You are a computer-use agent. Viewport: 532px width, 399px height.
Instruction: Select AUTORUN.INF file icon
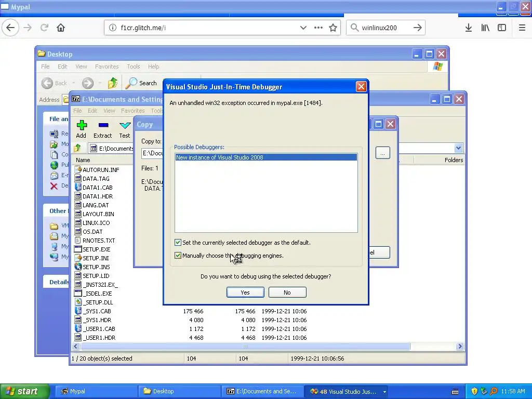tap(78, 169)
